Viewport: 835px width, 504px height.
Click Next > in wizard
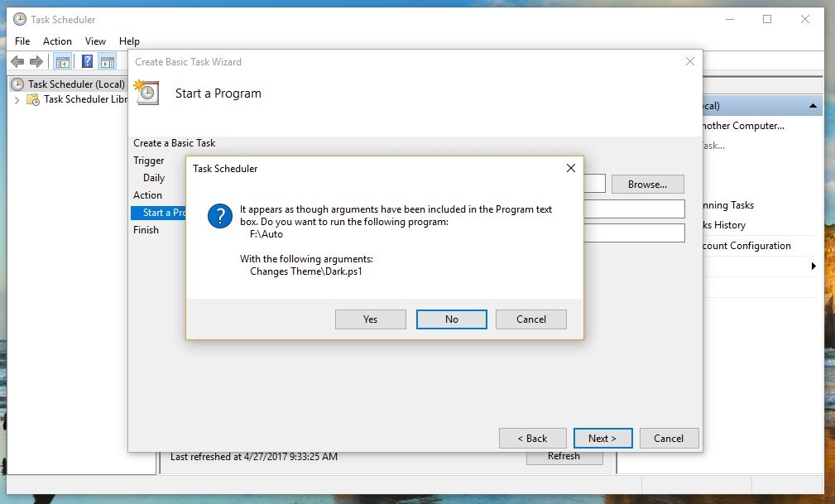tap(602, 438)
